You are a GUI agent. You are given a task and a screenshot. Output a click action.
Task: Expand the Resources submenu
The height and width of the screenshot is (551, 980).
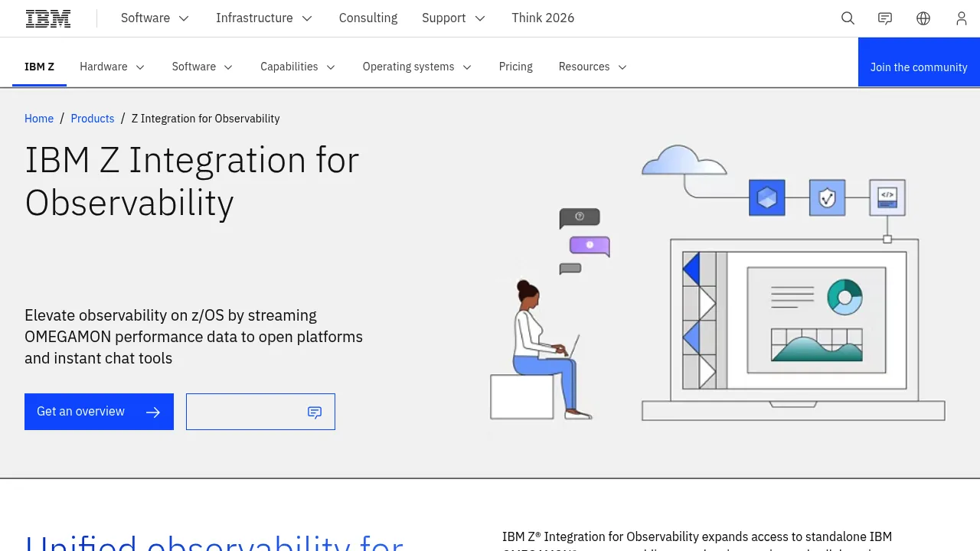coord(593,67)
